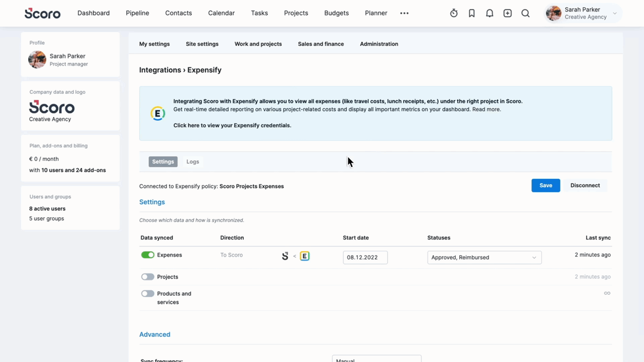Viewport: 644px width, 362px height.
Task: Open the search magnifier icon
Action: (525, 13)
